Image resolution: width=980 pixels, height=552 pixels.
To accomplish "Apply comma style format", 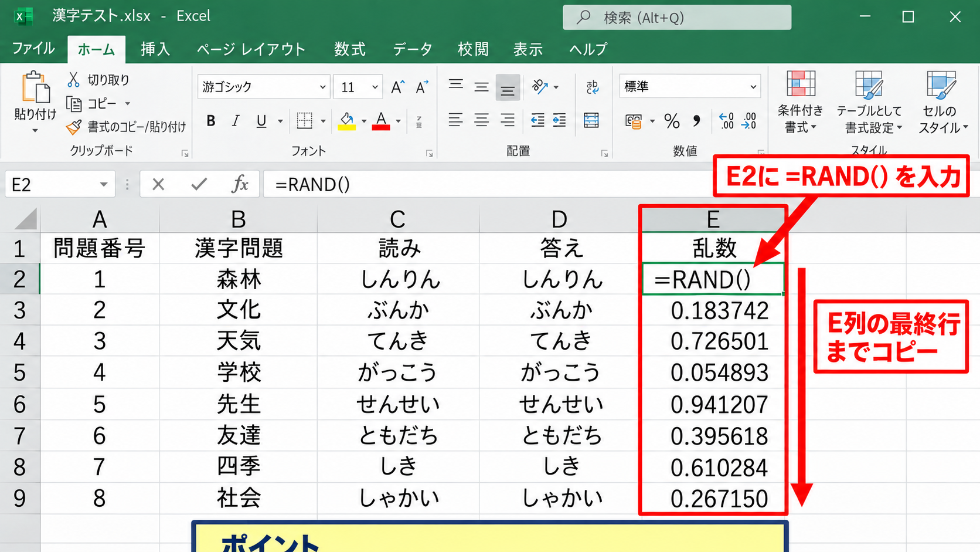I will click(696, 121).
